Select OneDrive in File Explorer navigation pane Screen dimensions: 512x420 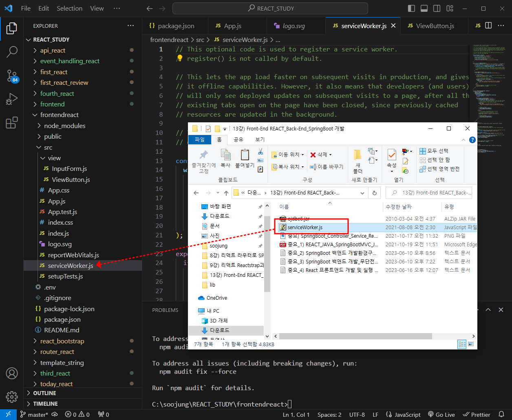click(x=216, y=298)
